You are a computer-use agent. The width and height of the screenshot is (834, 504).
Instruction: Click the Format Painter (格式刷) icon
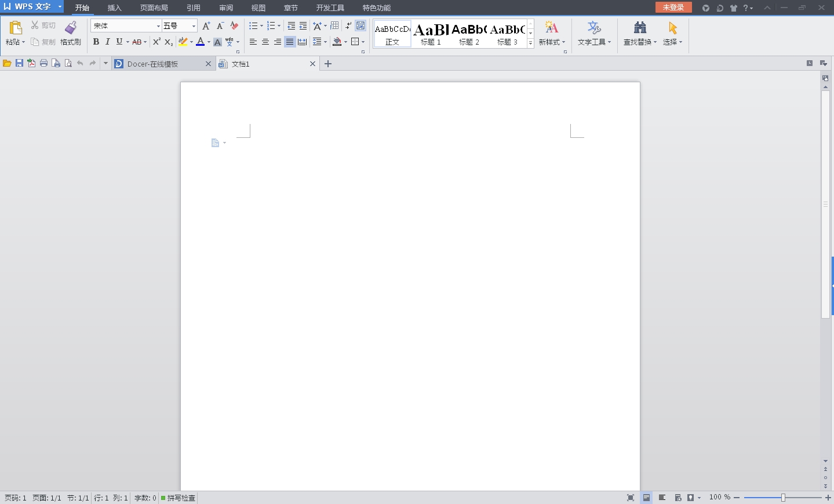tap(71, 28)
